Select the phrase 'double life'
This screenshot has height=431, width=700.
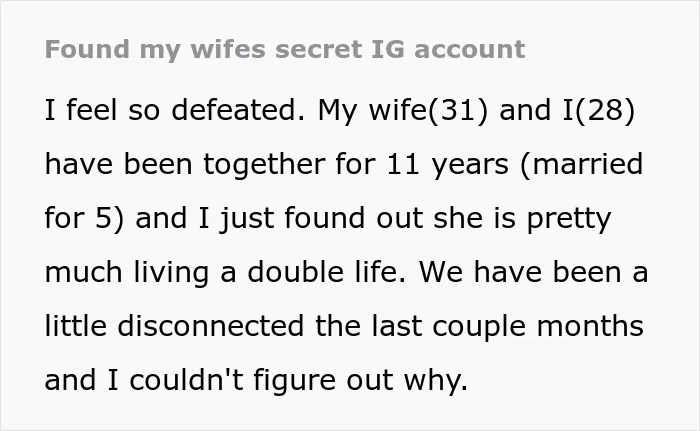326,272
